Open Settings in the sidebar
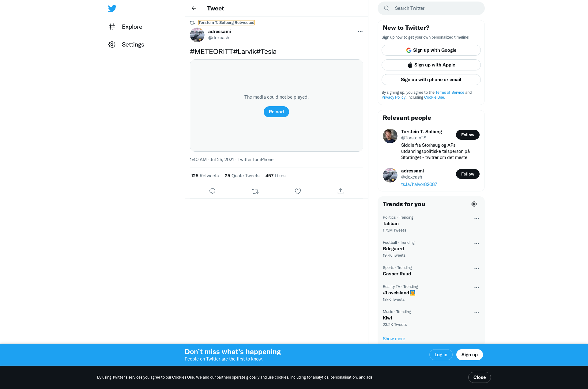Image resolution: width=588 pixels, height=389 pixels. (x=126, y=44)
